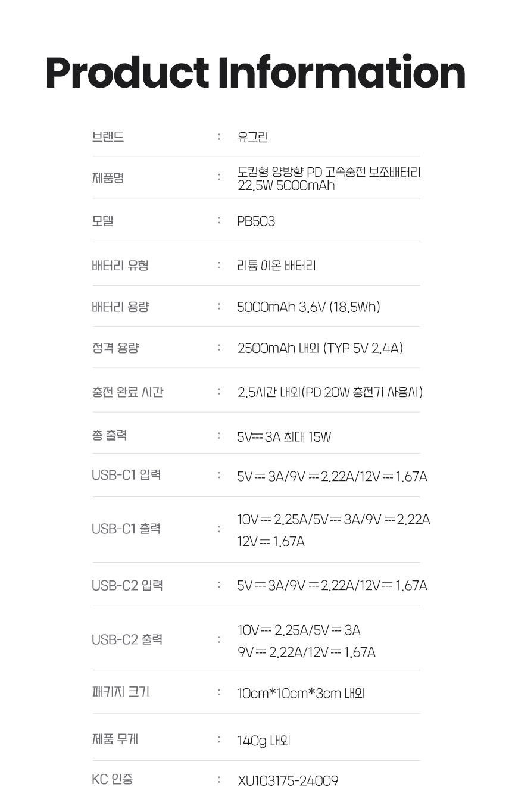Click the brand value 유그린
The image size is (512, 812).
(x=252, y=138)
